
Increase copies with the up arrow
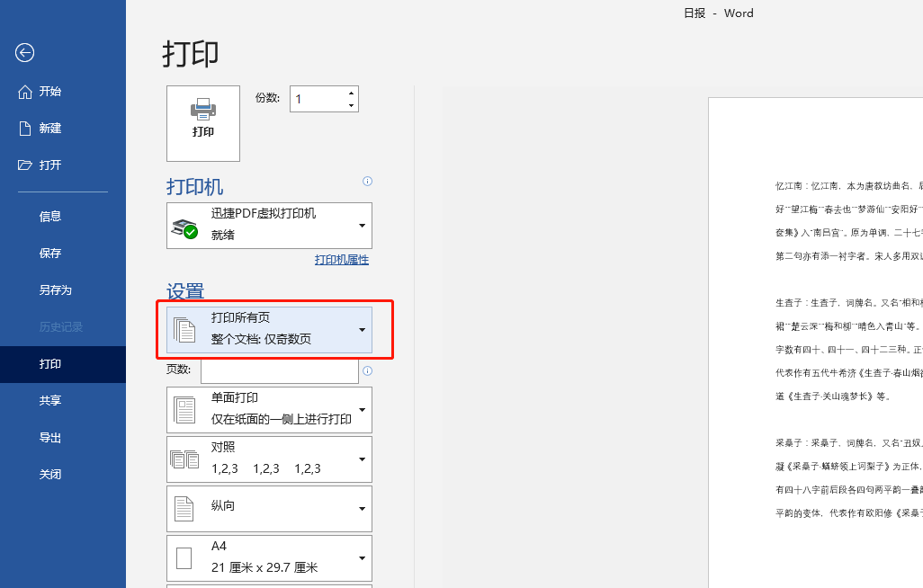[352, 93]
